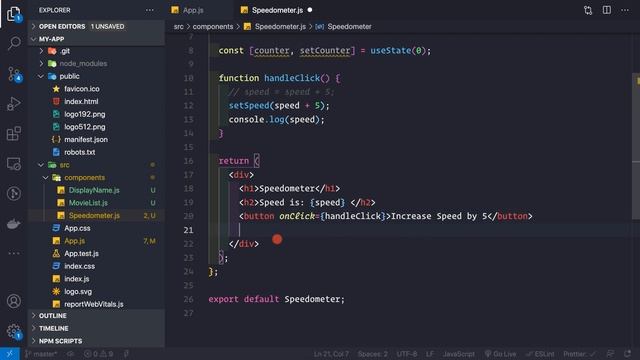The width and height of the screenshot is (640, 360).
Task: Show additional views ellipsis in activity bar
Action: 14,253
